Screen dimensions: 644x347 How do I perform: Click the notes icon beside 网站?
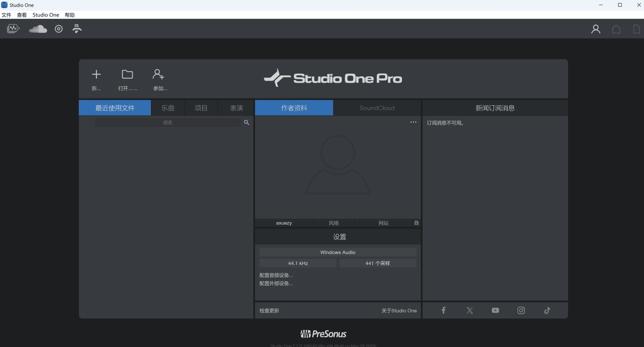pos(417,223)
